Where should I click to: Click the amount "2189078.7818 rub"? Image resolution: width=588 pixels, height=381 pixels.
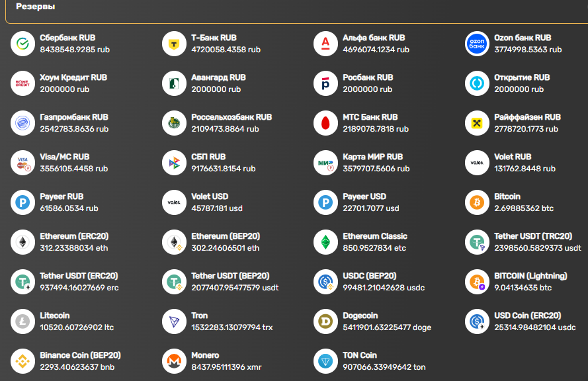pyautogui.click(x=376, y=129)
